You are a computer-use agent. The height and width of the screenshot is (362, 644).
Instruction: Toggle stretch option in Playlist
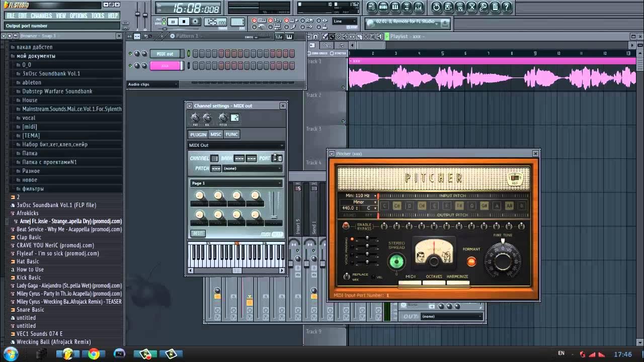[339, 53]
